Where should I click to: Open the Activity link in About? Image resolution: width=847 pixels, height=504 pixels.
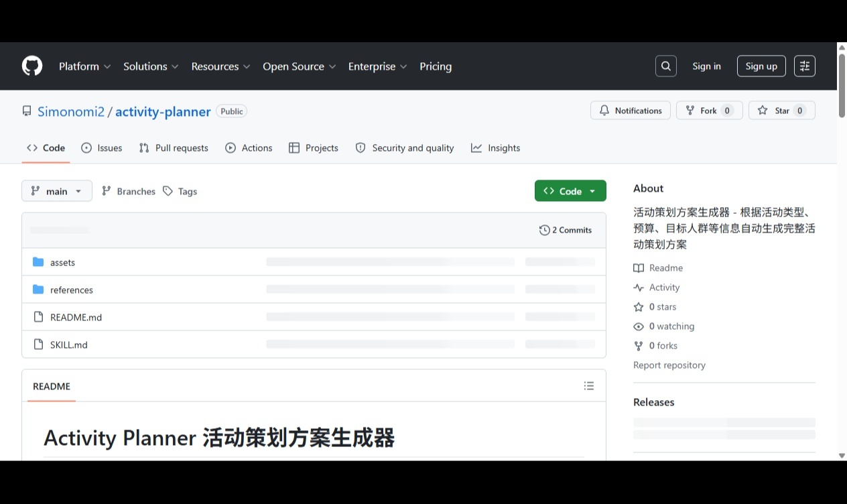coord(657,287)
